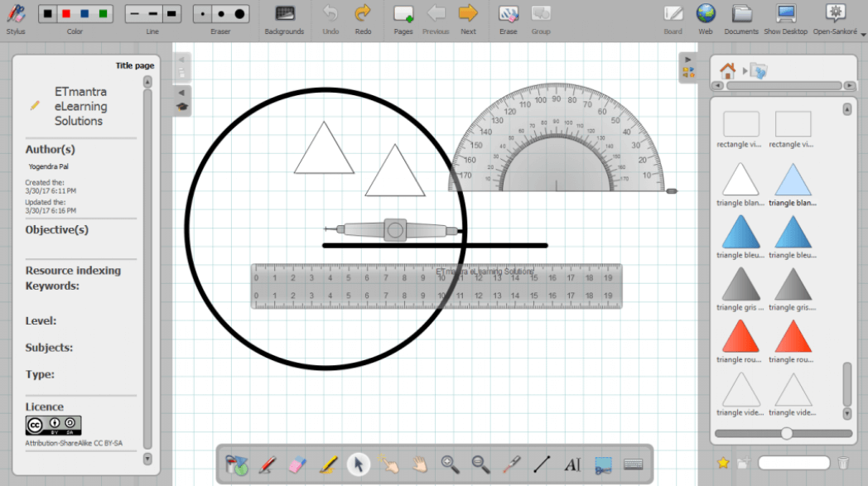The image size is (868, 486).
Task: Choose the medium line width
Action: (152, 14)
